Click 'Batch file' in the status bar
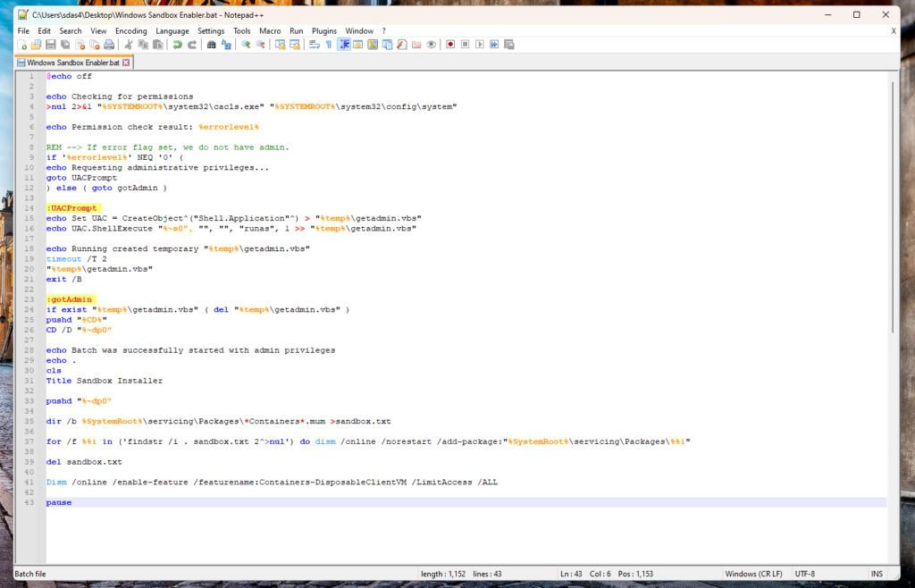The height and width of the screenshot is (588, 915). (29, 574)
